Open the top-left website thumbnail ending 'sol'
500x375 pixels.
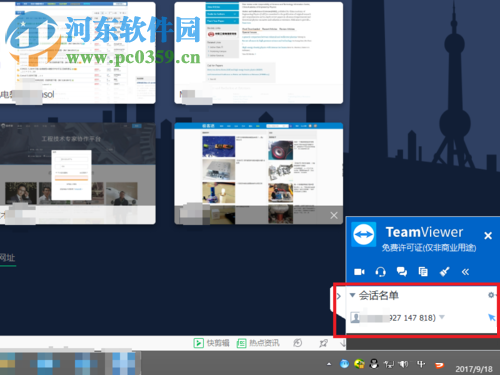[78, 53]
